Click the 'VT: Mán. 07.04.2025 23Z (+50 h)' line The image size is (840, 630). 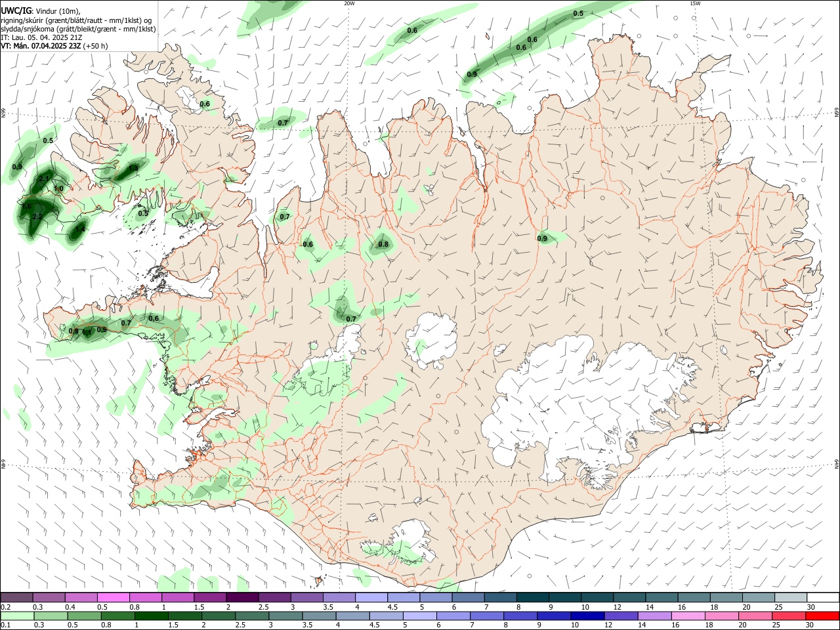click(x=54, y=46)
